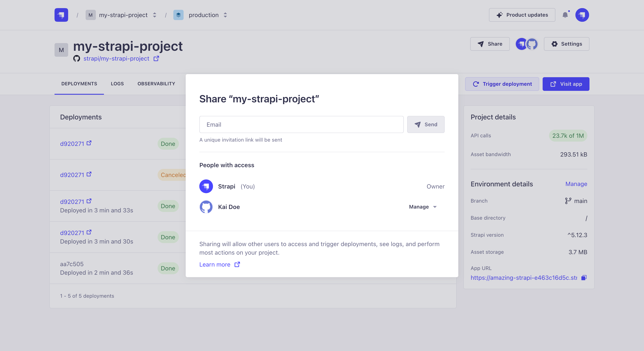Screen dimensions: 644x351
Task: Open the strapi/my-strapi-project repository link
Action: [x=116, y=59]
